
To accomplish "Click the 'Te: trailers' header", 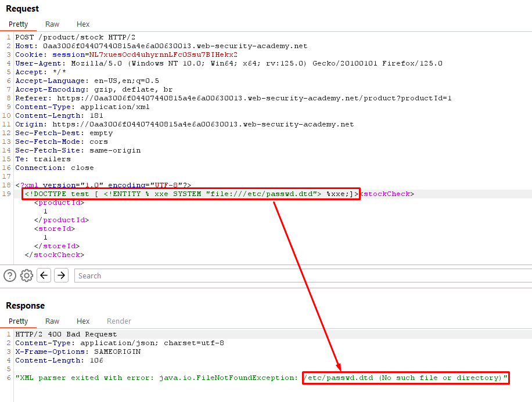I will 43,159.
